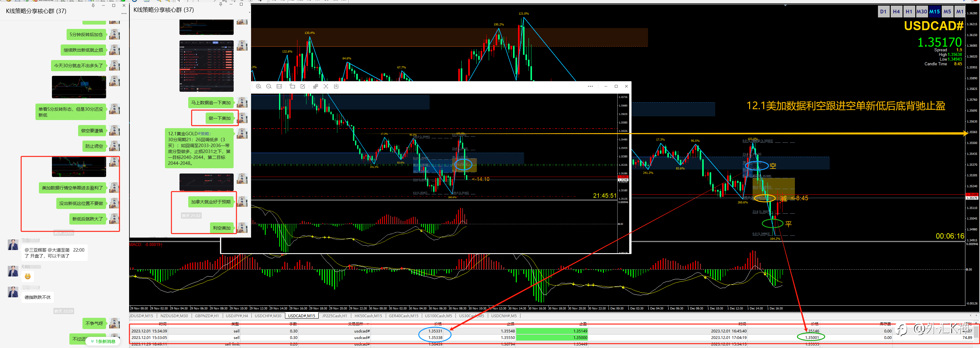This screenshot has height=348, width=980.
Task: Click avatar beside 做一下美加 message
Action: (242, 118)
